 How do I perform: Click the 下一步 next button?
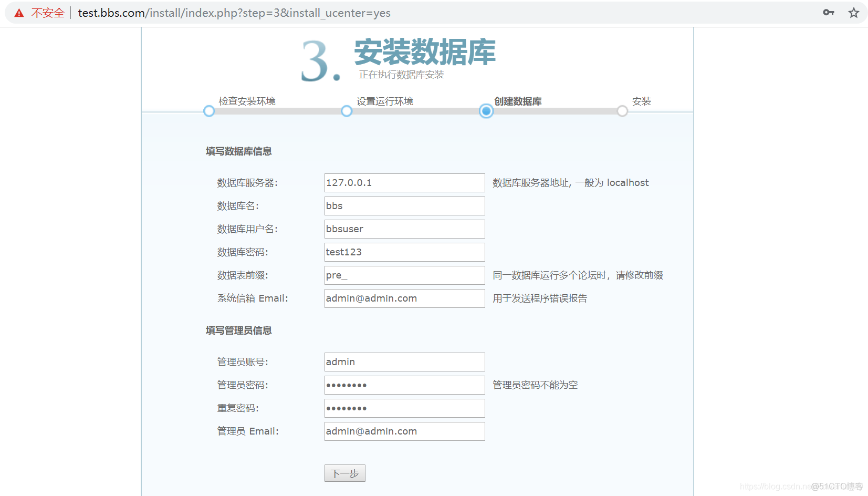tap(345, 473)
